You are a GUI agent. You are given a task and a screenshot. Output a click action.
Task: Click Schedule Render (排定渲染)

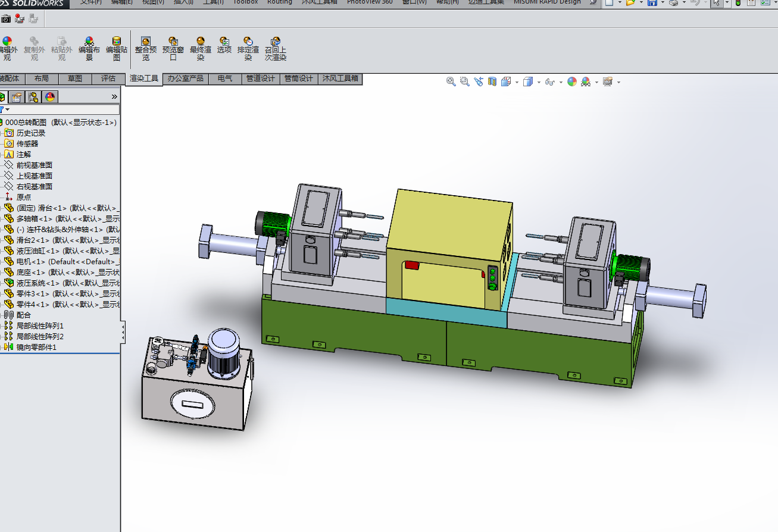(x=248, y=48)
